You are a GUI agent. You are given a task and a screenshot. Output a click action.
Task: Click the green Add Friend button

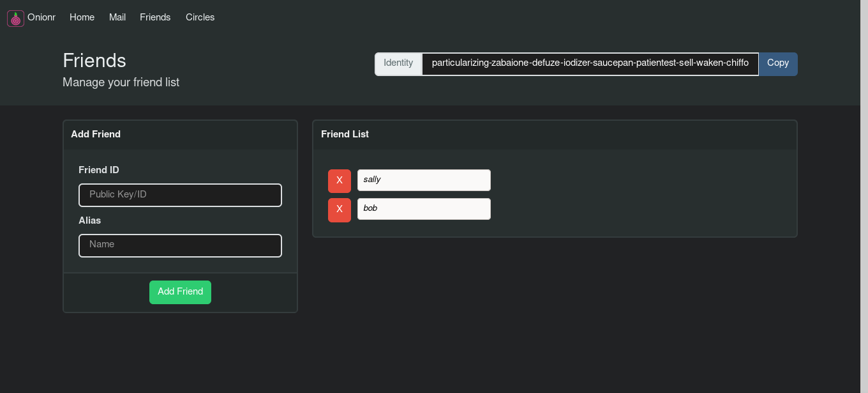180,292
